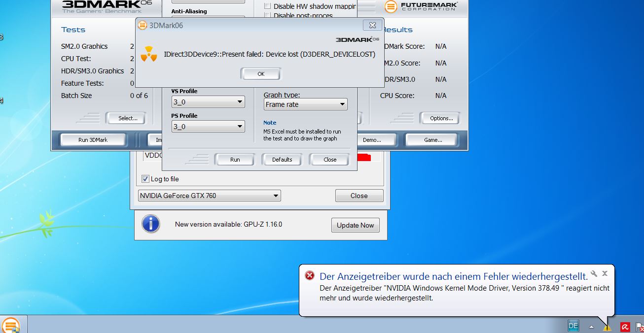
Task: Click the red error icon in driver notification
Action: (310, 275)
